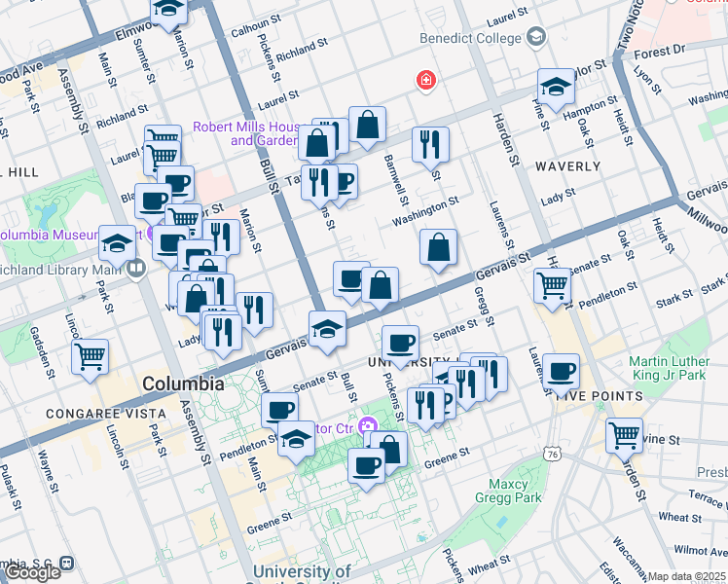Select the coffee cup marker above UNIVERSITY label

400,346
